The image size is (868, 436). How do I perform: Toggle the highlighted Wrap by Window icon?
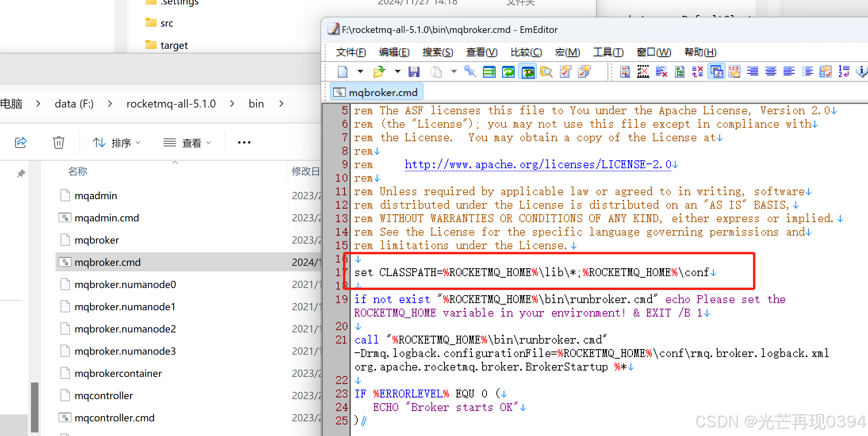click(x=527, y=71)
